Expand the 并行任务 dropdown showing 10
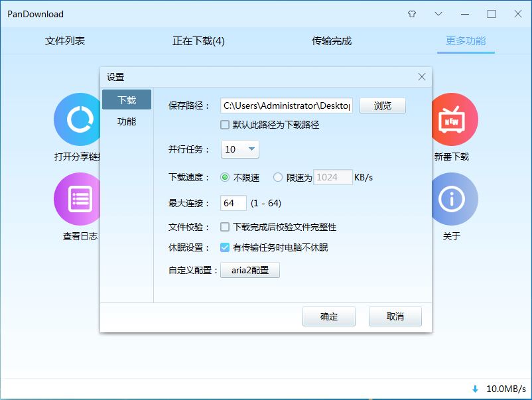This screenshot has height=400, width=532. coord(240,149)
